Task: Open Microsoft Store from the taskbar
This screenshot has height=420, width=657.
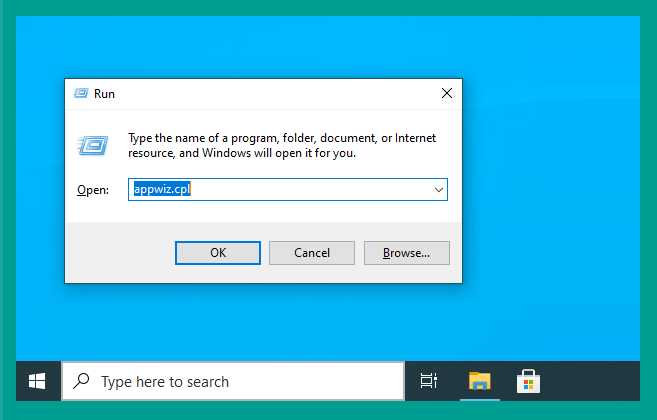Action: tap(528, 381)
